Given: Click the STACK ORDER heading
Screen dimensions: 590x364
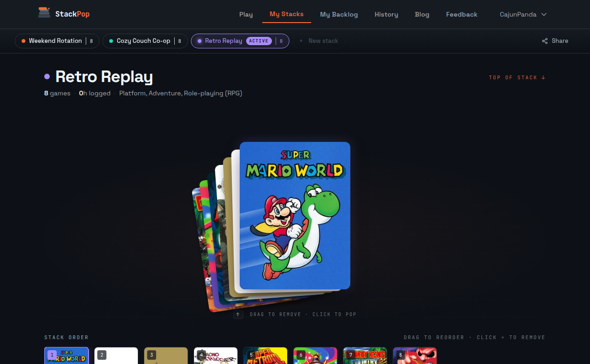Looking at the screenshot, I should (x=66, y=338).
